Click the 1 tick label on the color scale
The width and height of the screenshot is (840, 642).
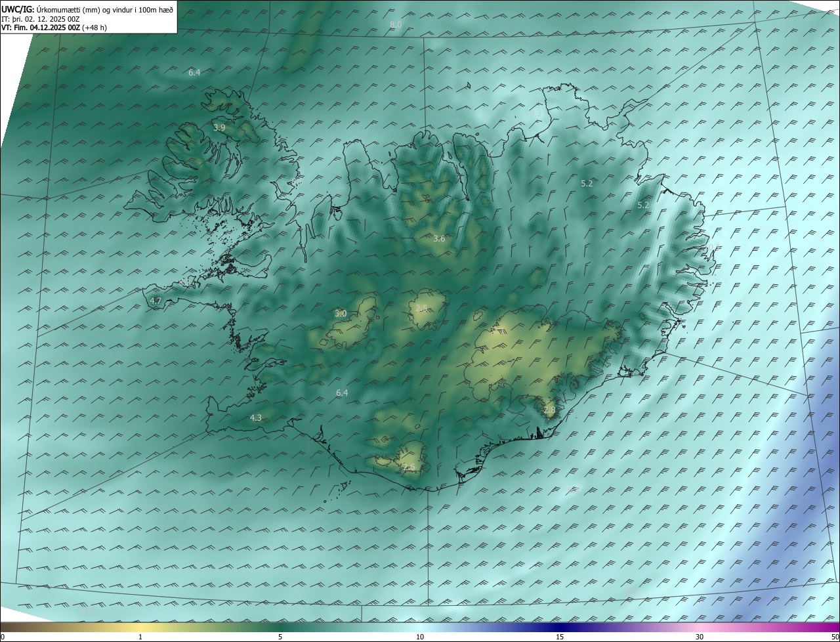(x=140, y=637)
